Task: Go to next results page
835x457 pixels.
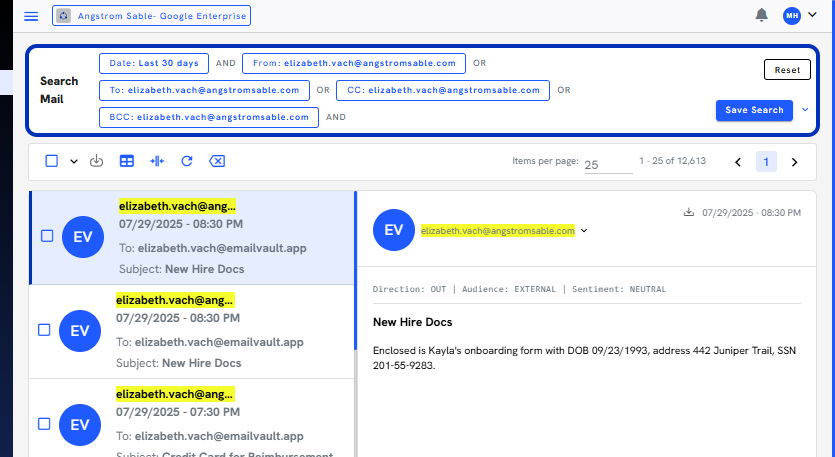Action: (x=795, y=162)
